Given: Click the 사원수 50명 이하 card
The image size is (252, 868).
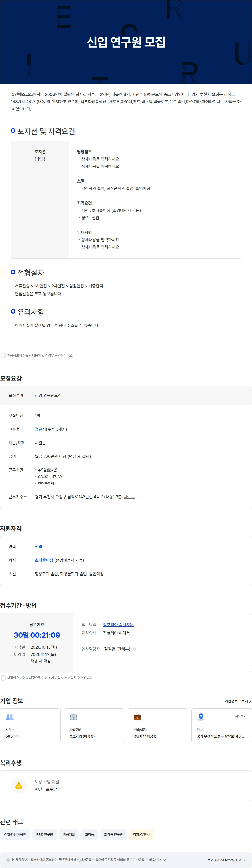Looking at the screenshot, I should click(x=30, y=725).
